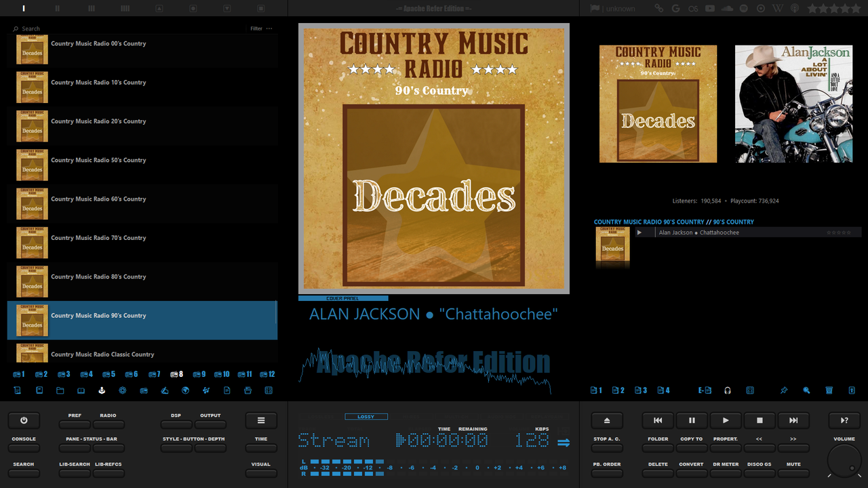Click the headphones icon in right panel
Viewport: 868px width, 488px height.
point(728,390)
